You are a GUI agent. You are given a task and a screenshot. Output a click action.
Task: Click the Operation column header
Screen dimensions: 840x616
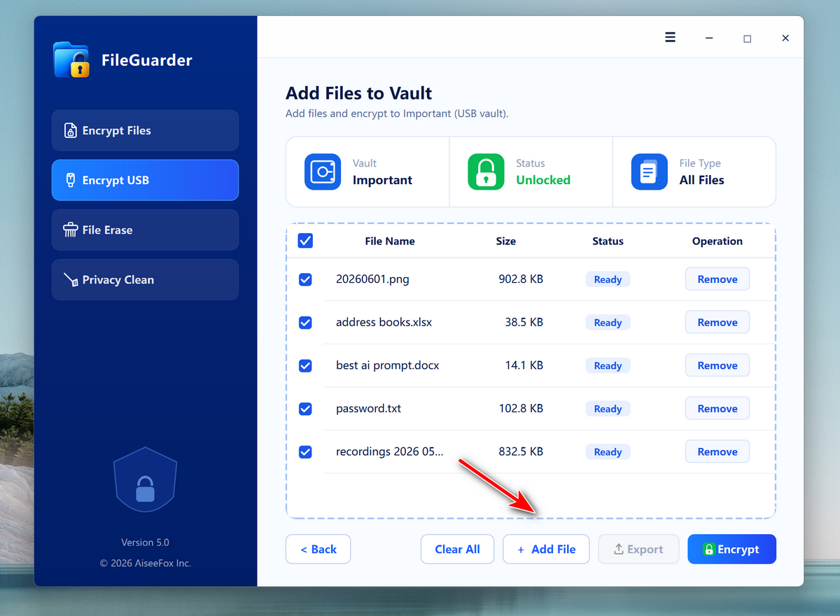pyautogui.click(x=717, y=241)
